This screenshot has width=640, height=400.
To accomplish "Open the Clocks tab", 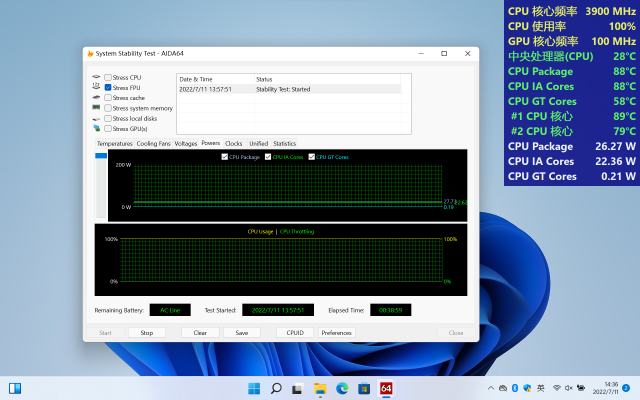I will (x=233, y=143).
